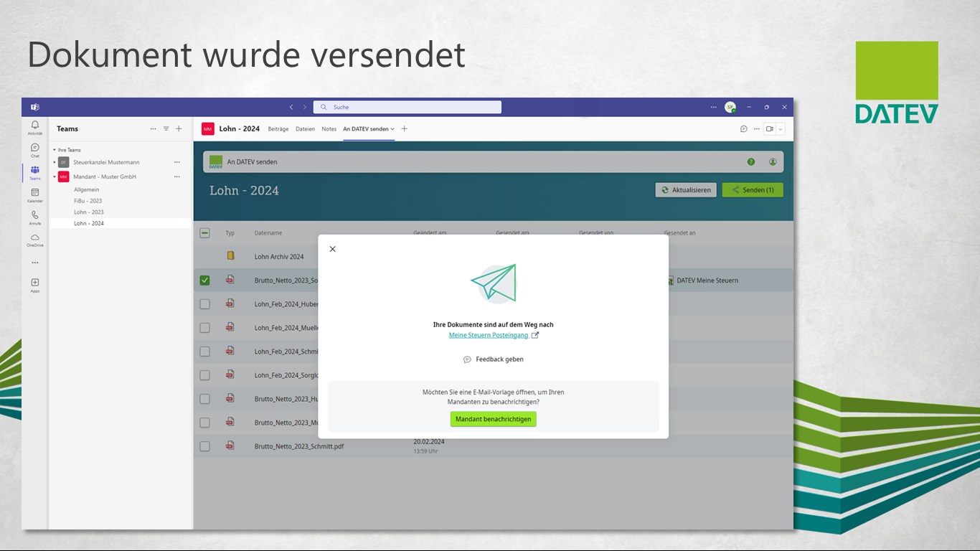
Task: Check the Lohn_Feb_2024_Huber file checkbox
Action: tap(204, 303)
